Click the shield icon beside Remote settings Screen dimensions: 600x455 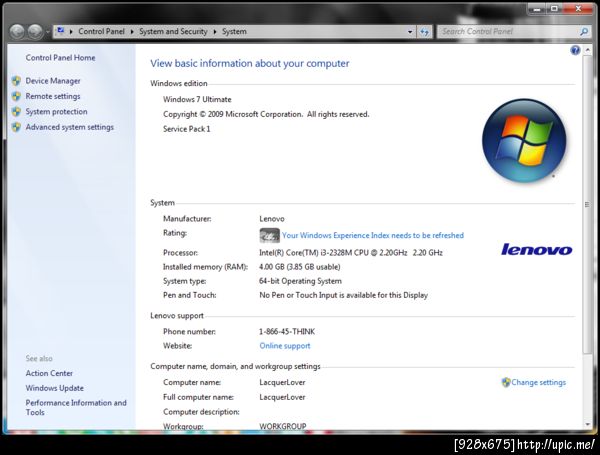point(16,96)
